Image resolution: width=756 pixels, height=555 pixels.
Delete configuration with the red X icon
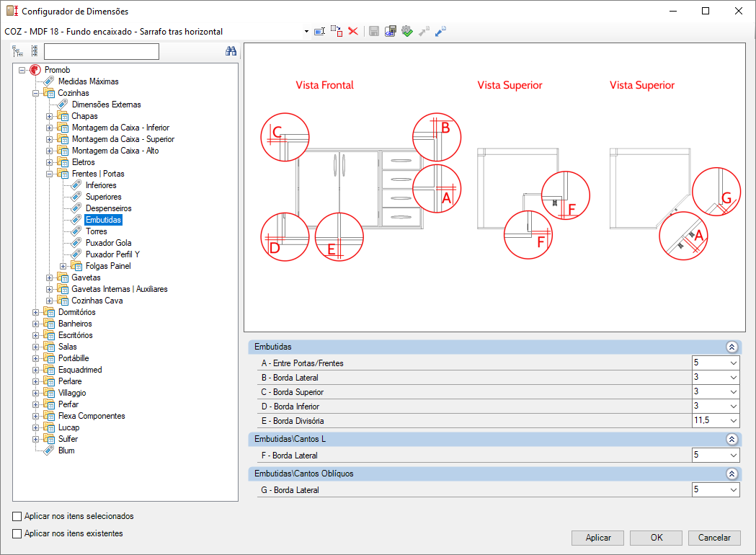pos(353,32)
